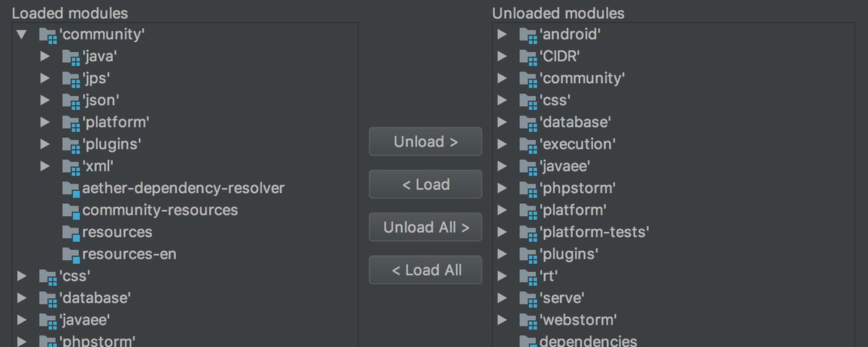Click the unloaded 'rt' folder icon

[528, 276]
